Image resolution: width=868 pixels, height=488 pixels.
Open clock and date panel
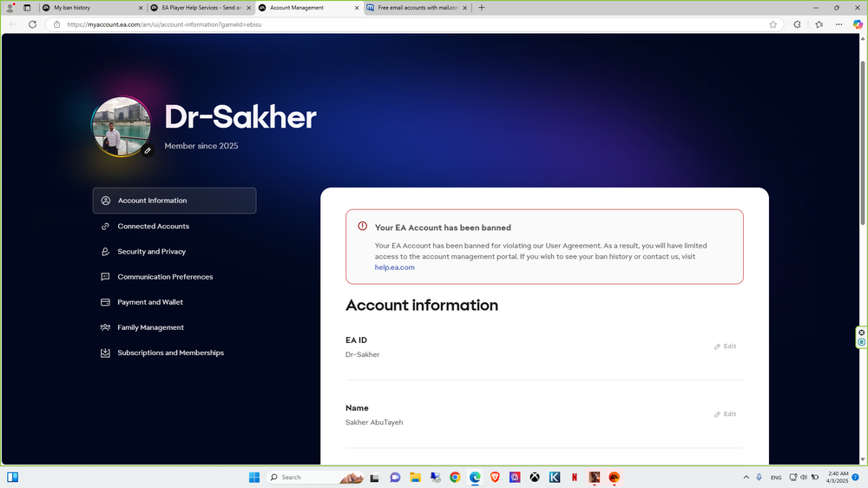point(838,477)
